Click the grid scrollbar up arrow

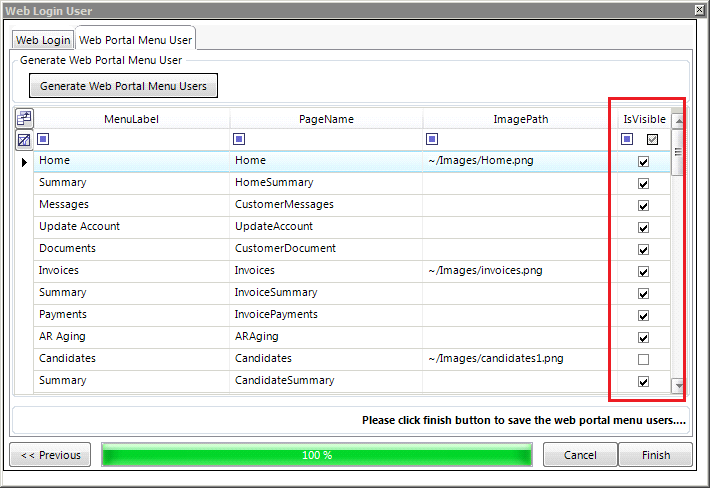pyautogui.click(x=678, y=120)
